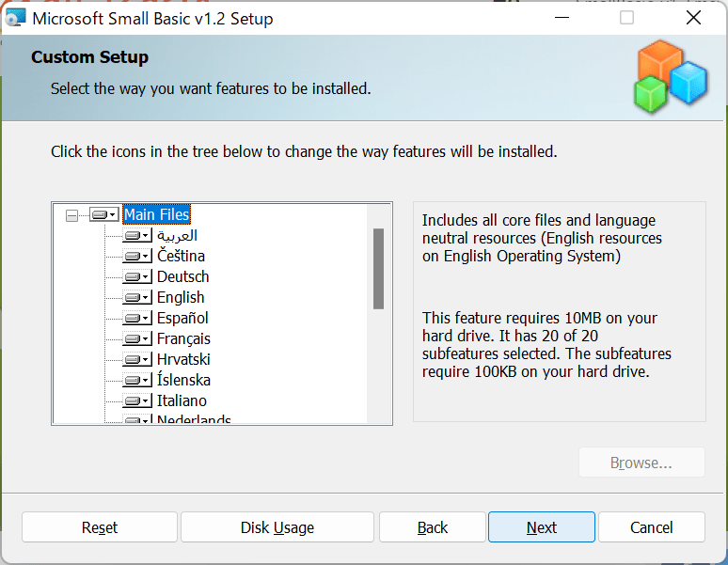Select the Deutsch language label
This screenshot has height=565, width=728.
[x=182, y=277]
